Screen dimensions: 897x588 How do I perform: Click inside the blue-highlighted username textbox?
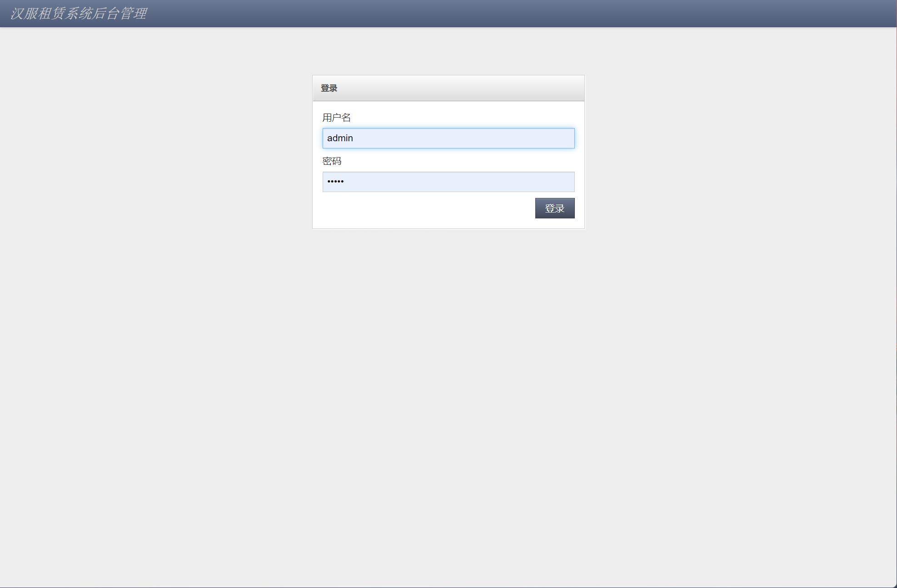click(448, 138)
